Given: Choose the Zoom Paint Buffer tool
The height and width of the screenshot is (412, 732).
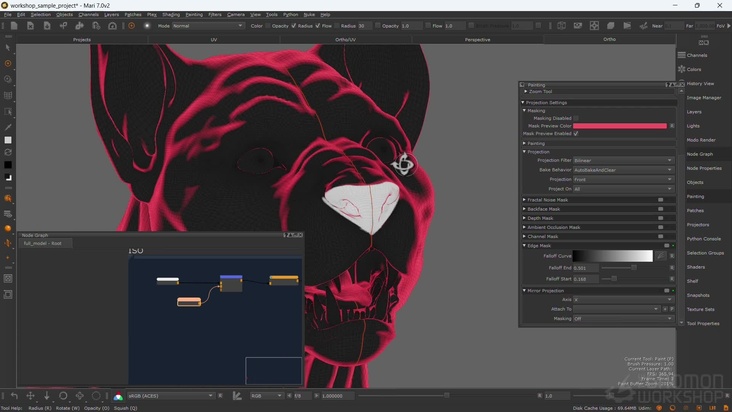Looking at the screenshot, I should [8, 79].
